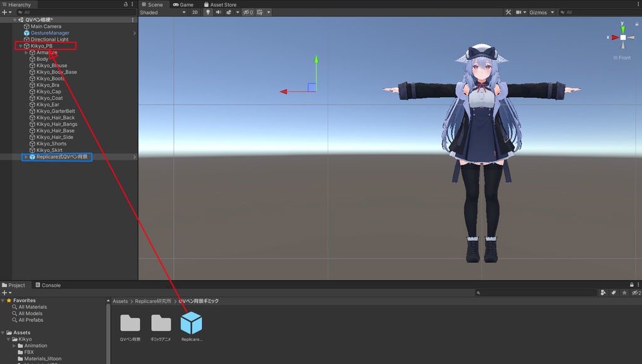Open the QVペン背景 folder
The height and width of the screenshot is (364, 642).
click(x=130, y=327)
